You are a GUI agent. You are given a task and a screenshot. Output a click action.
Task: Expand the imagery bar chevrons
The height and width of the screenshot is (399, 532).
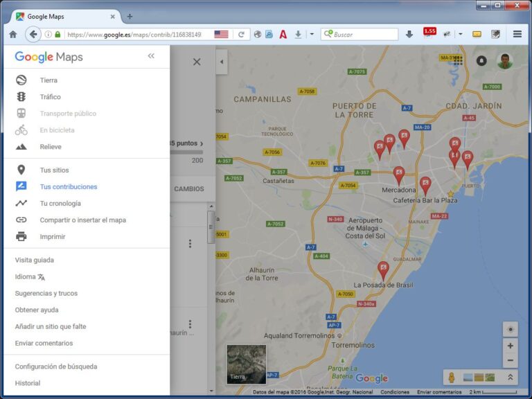[510, 377]
